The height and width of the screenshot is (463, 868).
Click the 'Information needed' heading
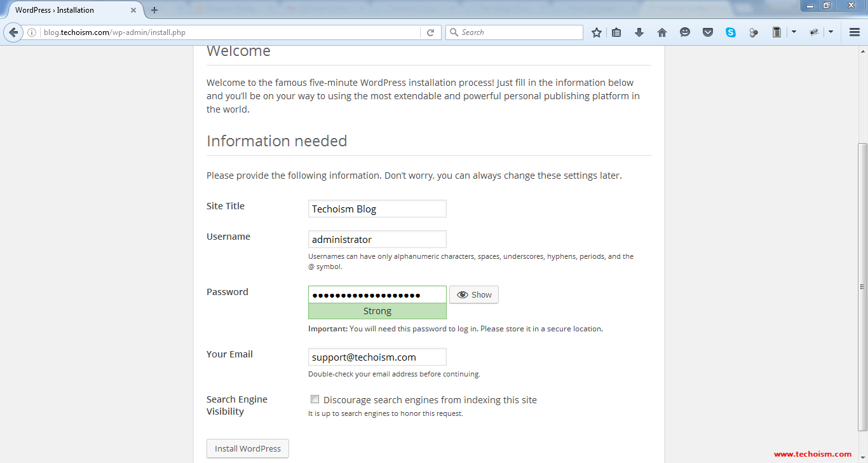(277, 141)
